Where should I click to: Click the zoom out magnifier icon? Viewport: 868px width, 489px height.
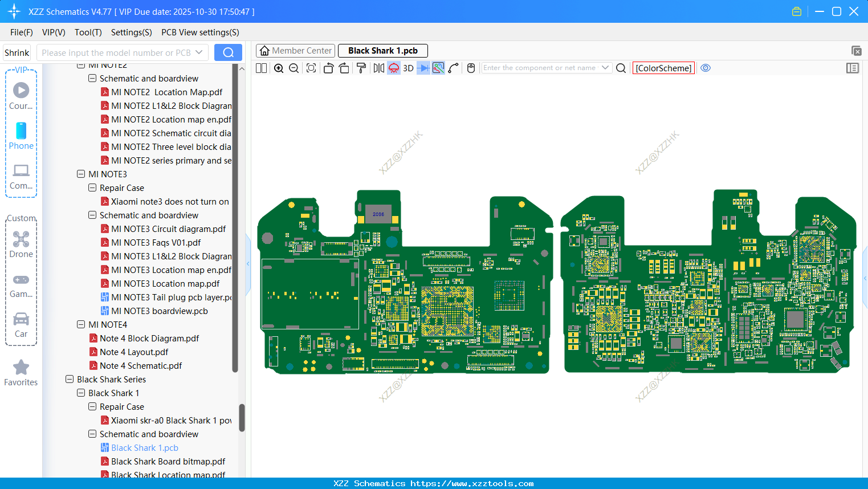294,68
